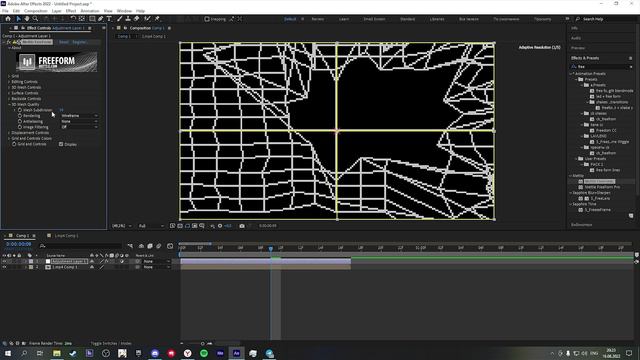This screenshot has width=640, height=360.
Task: Select the Rotation tool in toolbar
Action: (73, 19)
